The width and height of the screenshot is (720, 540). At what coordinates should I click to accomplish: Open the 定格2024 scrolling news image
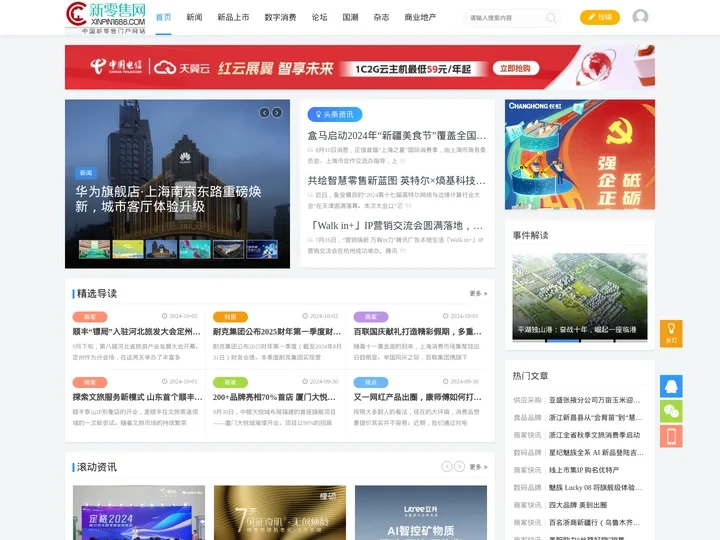coord(139,512)
